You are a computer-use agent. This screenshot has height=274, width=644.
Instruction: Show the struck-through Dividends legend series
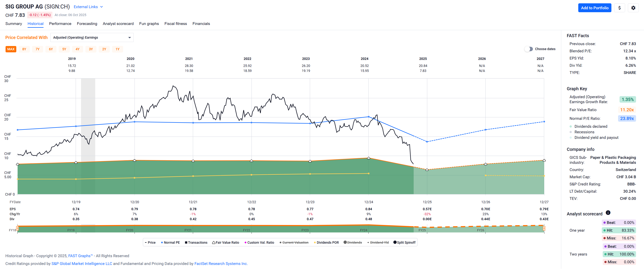point(353,242)
